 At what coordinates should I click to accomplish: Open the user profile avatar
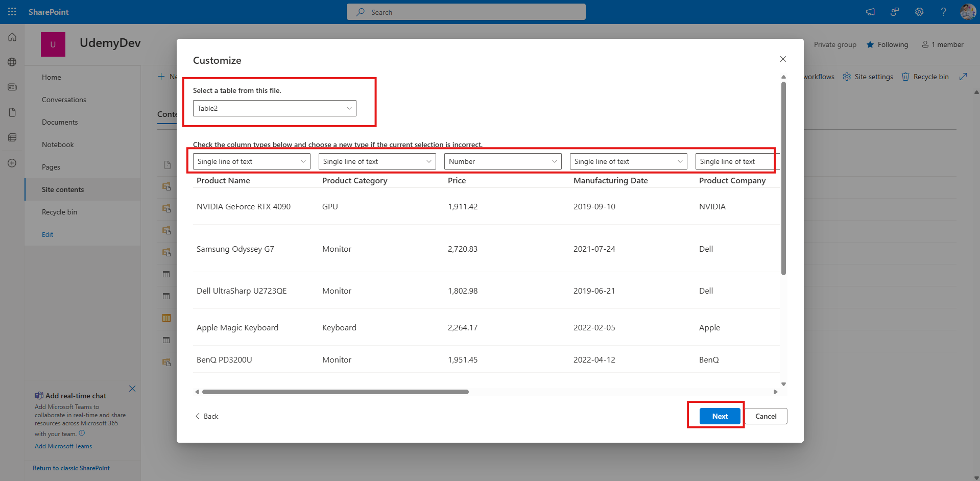tap(968, 12)
